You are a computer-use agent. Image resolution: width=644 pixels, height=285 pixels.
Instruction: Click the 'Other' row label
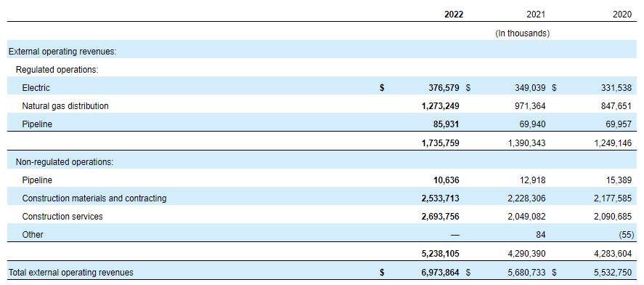point(33,235)
